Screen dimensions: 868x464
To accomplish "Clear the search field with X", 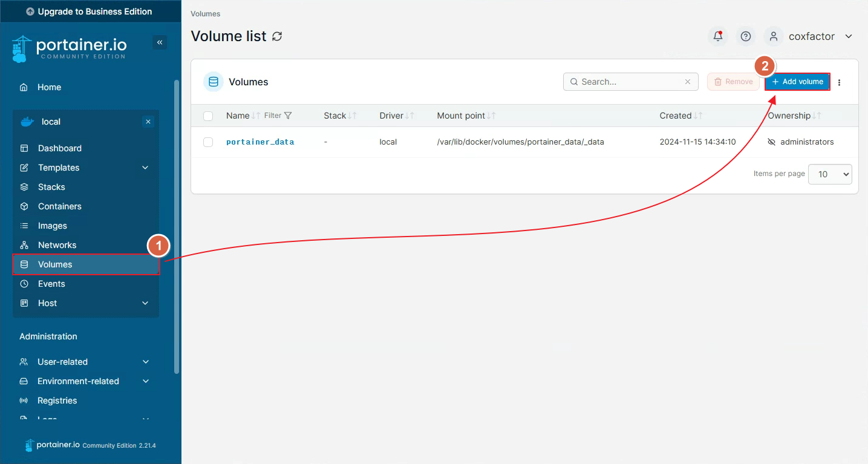I will coord(688,82).
